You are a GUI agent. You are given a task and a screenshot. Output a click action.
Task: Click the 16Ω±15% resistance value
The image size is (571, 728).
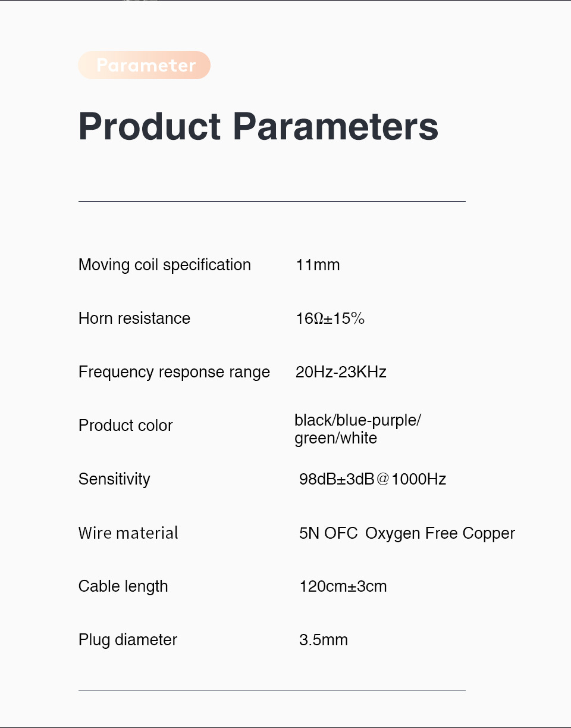(330, 318)
